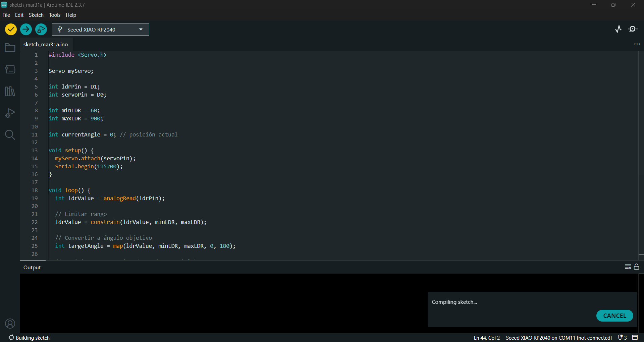
Task: Open the Debug sidebar panel
Action: coord(10,113)
